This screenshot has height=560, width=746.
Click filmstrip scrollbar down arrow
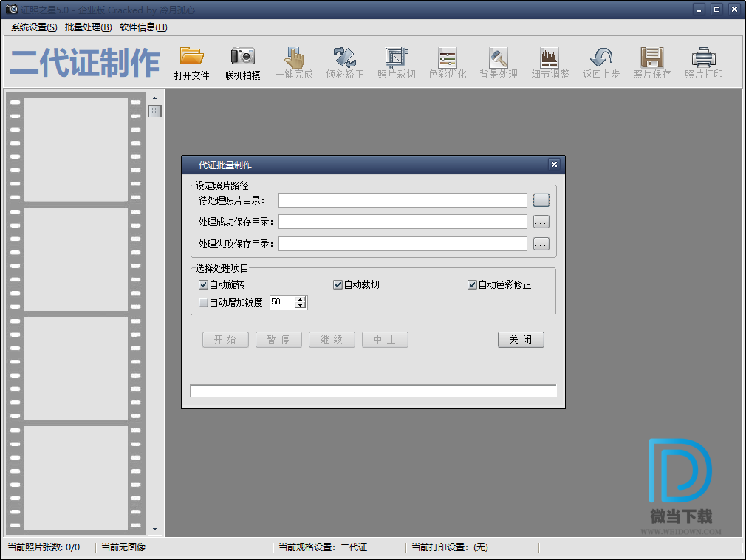point(154,529)
